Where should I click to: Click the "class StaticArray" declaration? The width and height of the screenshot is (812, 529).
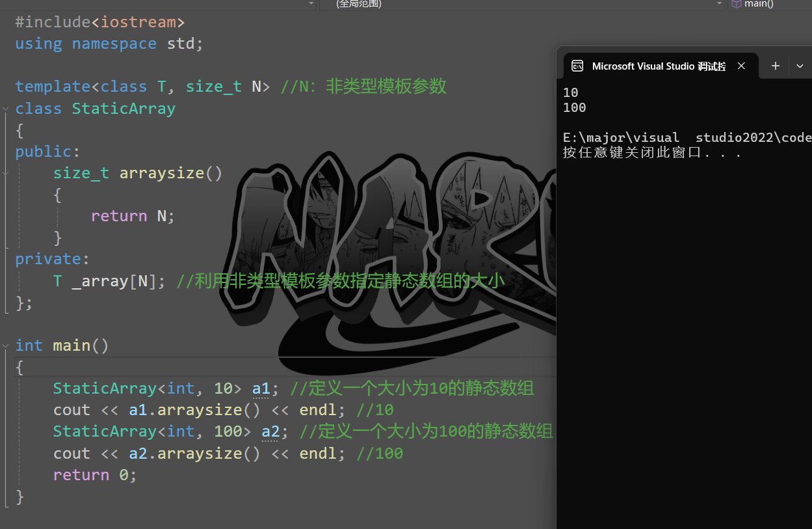click(96, 108)
